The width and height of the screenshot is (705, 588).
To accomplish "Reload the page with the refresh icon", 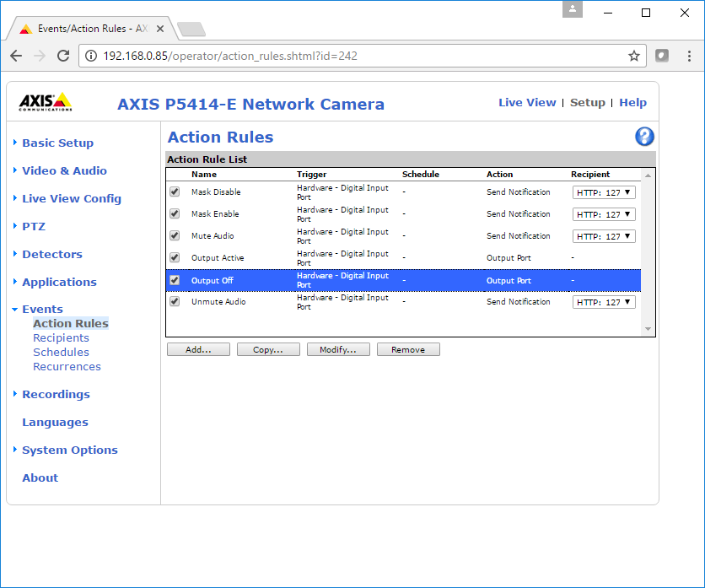I will coord(63,56).
